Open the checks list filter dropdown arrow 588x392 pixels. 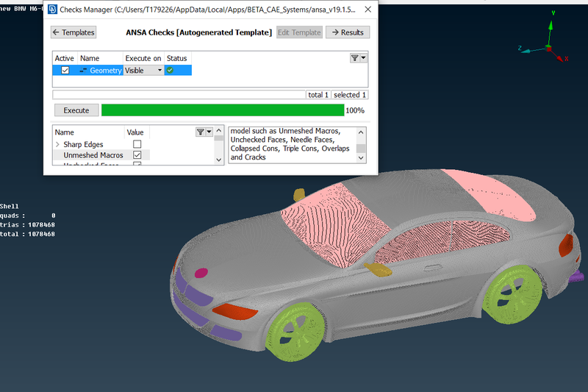[363, 58]
